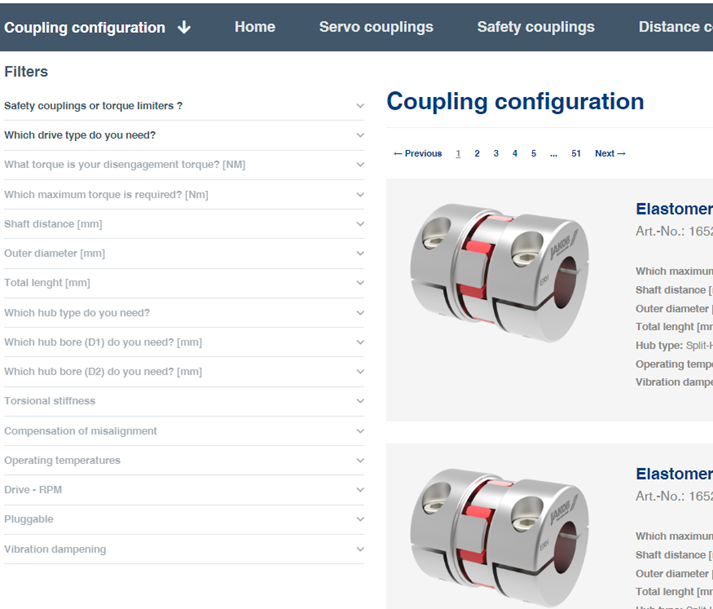
Task: Open the Servo couplings menu
Action: [376, 27]
